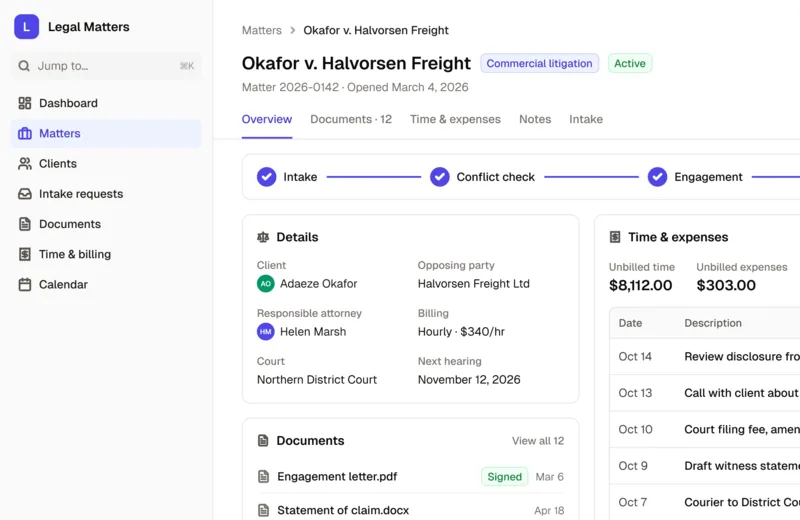This screenshot has height=520, width=800.
Task: Click the Signed status badge
Action: coord(505,477)
